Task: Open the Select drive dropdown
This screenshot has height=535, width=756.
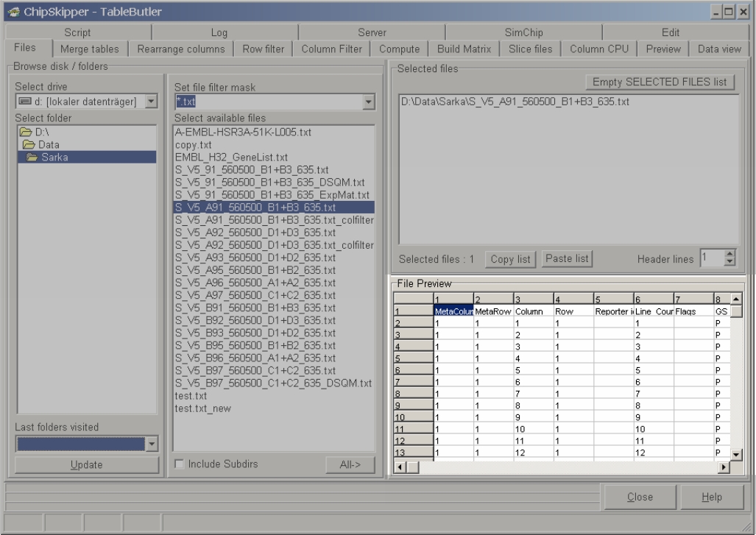Action: (x=151, y=102)
